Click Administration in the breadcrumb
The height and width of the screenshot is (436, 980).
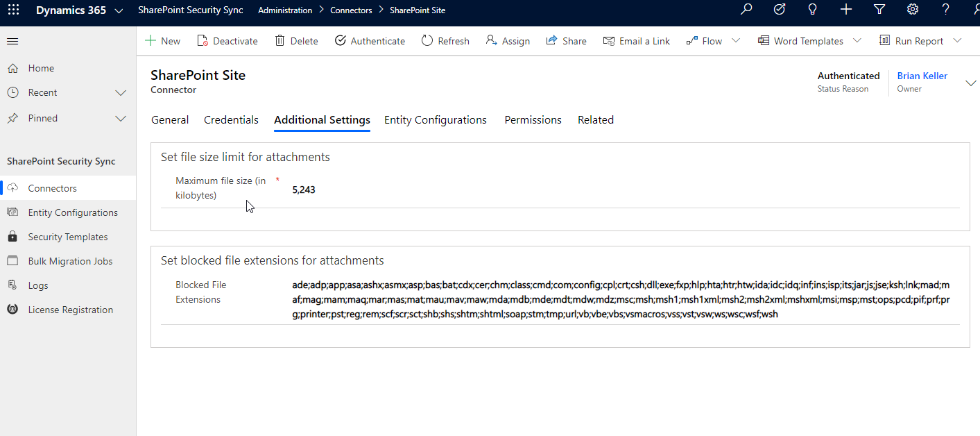click(x=285, y=10)
